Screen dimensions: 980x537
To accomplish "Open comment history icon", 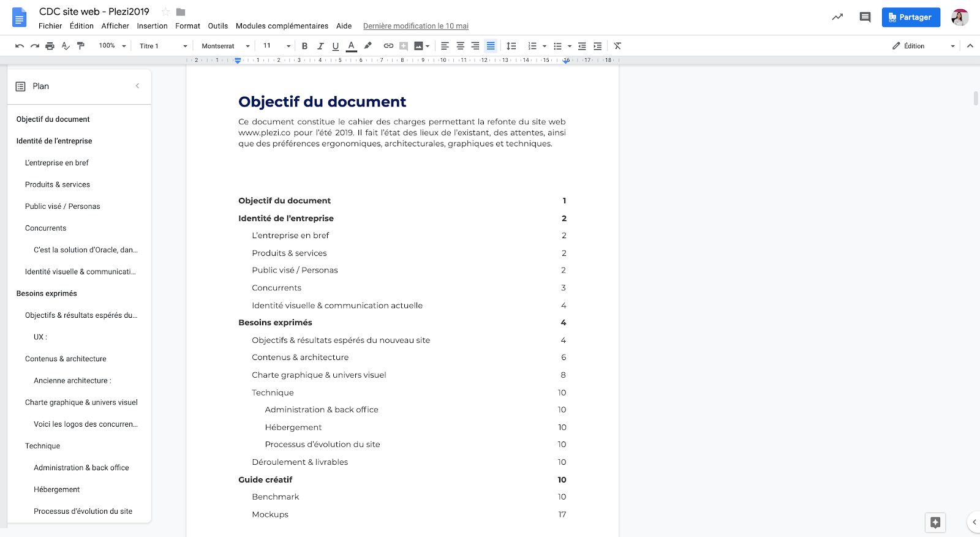I will coord(865,17).
